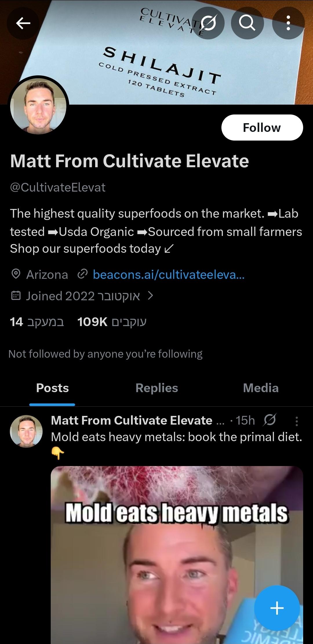The image size is (313, 644).
Task: Open the post's three-dot options menu
Action: click(x=296, y=421)
